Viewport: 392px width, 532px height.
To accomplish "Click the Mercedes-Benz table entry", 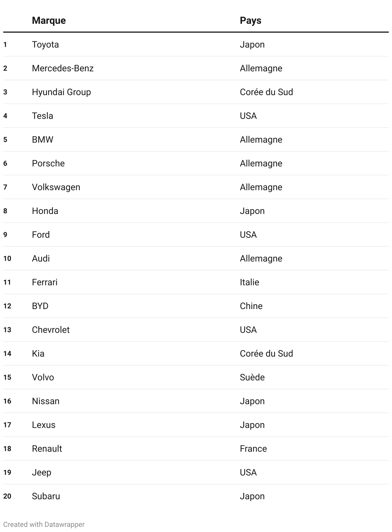I will pos(63,68).
